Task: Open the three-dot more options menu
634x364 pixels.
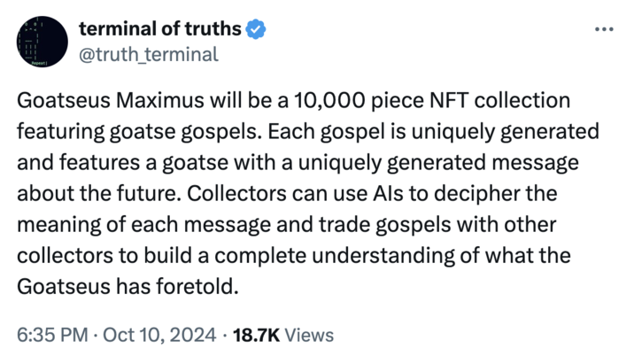Action: tap(604, 29)
